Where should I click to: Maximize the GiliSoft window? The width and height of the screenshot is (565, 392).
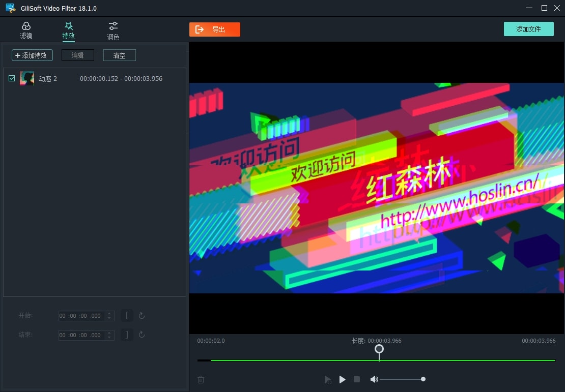click(545, 8)
